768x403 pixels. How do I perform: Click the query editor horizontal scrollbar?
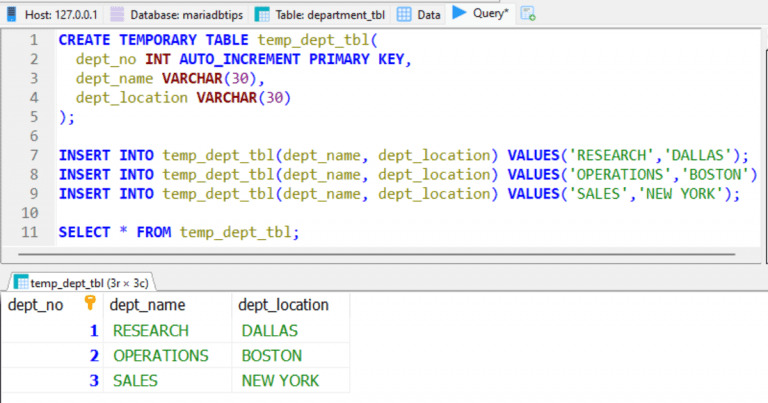(377, 254)
